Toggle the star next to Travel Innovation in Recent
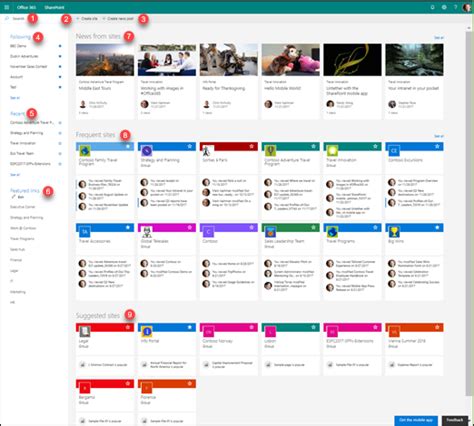The height and width of the screenshot is (426, 474). click(x=60, y=143)
